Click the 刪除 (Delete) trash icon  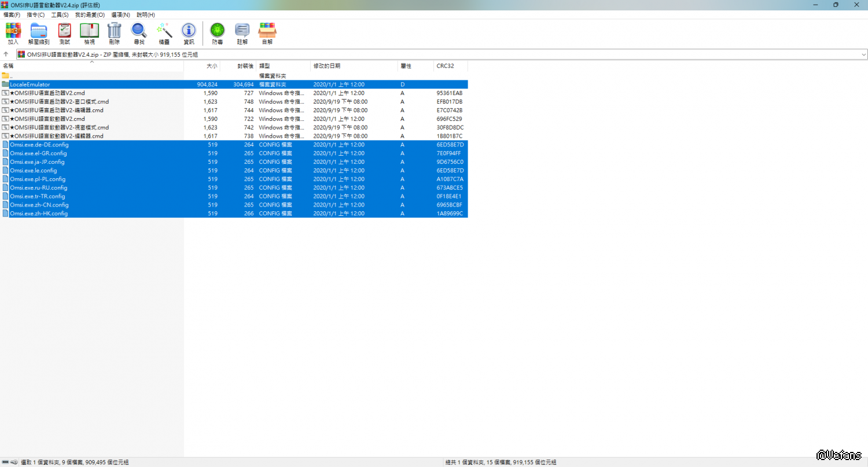[114, 34]
